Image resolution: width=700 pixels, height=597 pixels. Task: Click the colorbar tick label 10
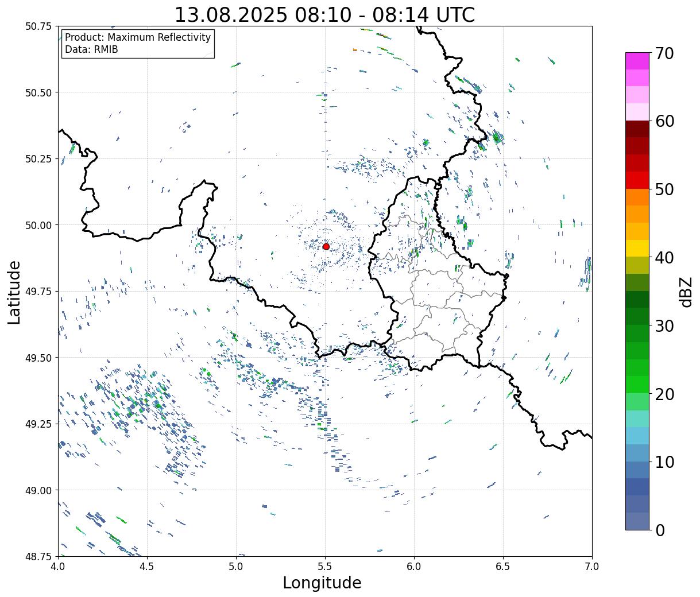(x=664, y=462)
